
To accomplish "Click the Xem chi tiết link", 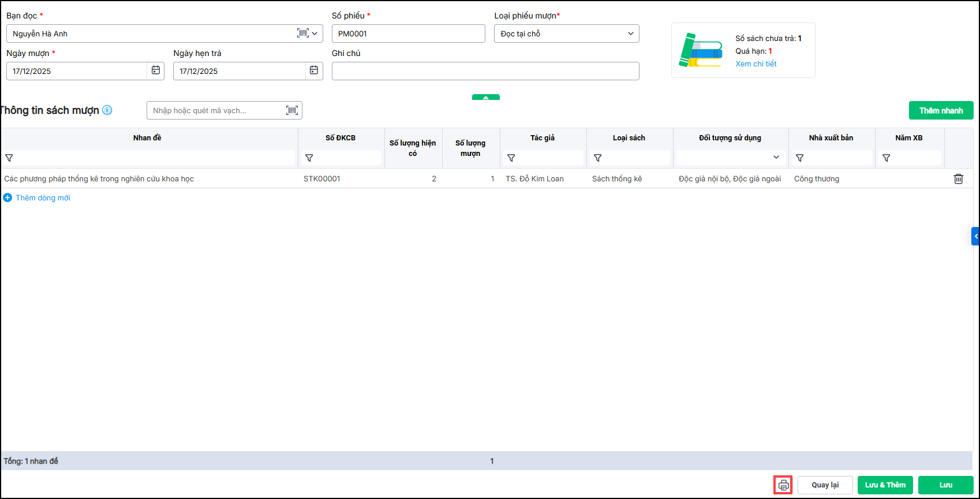I will [x=755, y=64].
